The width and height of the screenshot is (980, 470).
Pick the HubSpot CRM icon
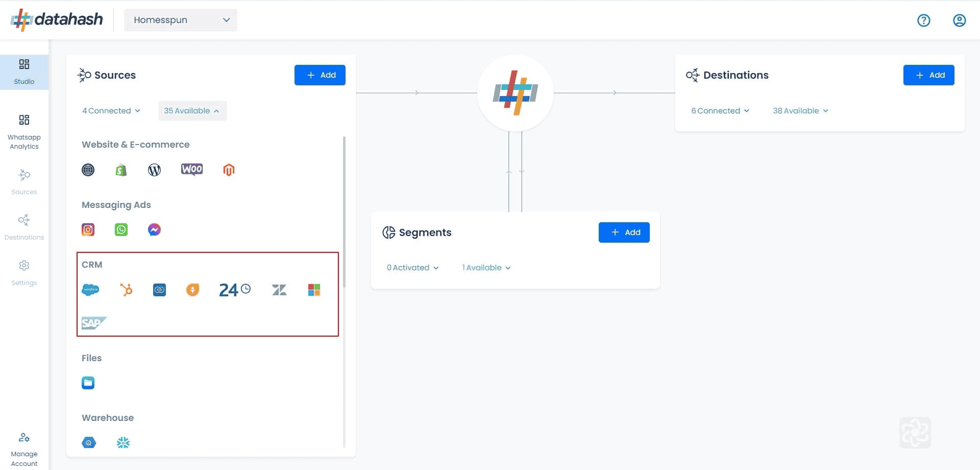pyautogui.click(x=126, y=290)
